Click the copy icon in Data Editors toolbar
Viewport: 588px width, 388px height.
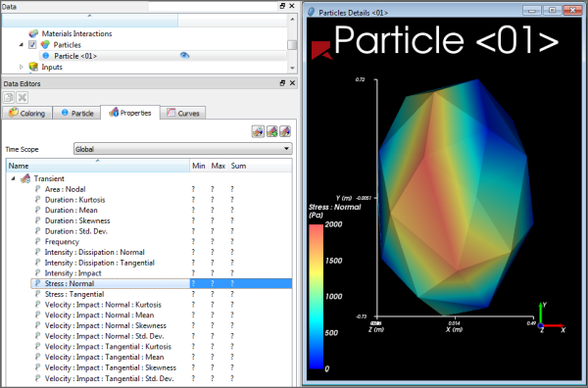click(9, 98)
